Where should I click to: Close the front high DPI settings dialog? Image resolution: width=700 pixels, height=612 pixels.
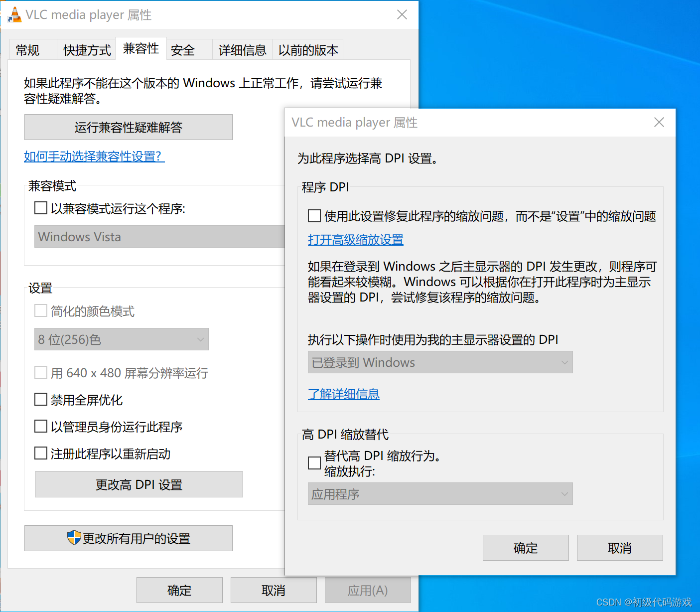click(659, 122)
